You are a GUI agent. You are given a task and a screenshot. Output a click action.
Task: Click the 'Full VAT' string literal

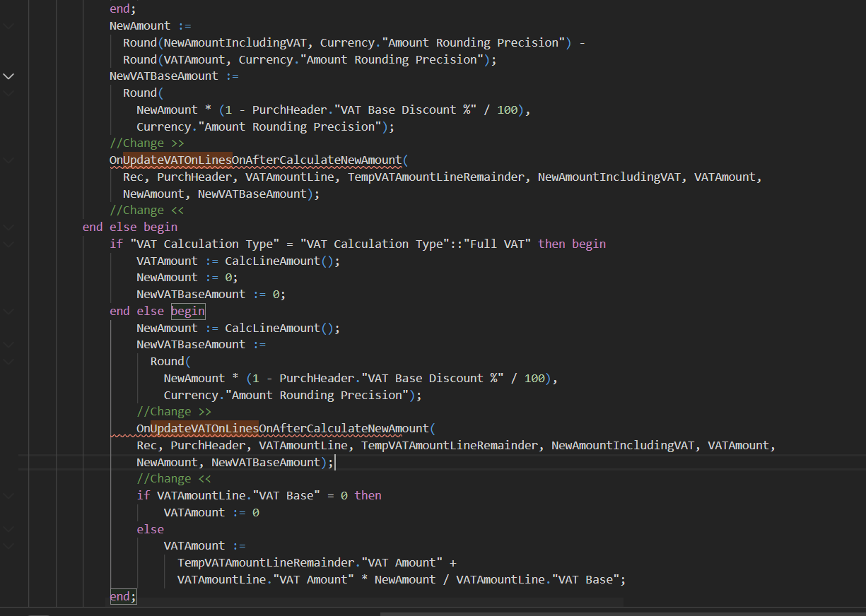click(498, 244)
